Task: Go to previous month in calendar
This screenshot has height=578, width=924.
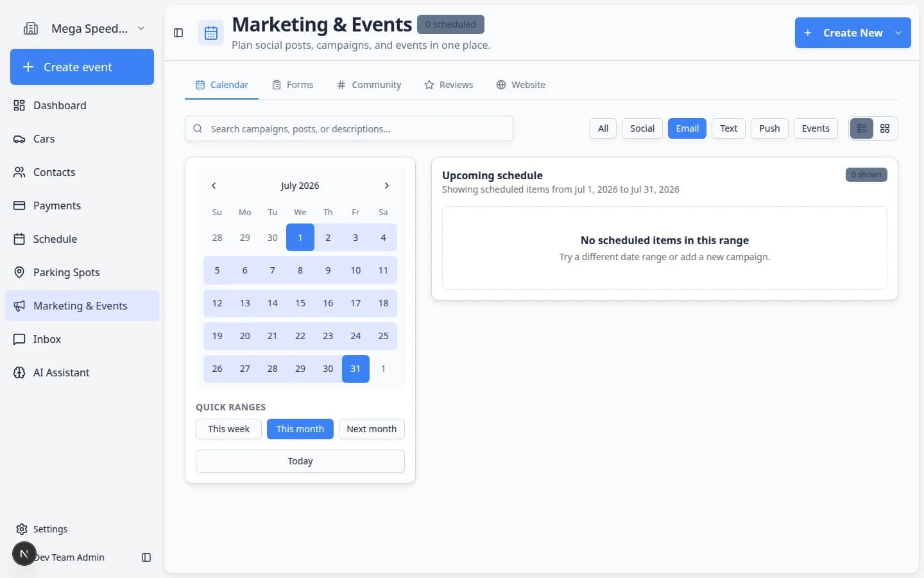Action: (214, 186)
